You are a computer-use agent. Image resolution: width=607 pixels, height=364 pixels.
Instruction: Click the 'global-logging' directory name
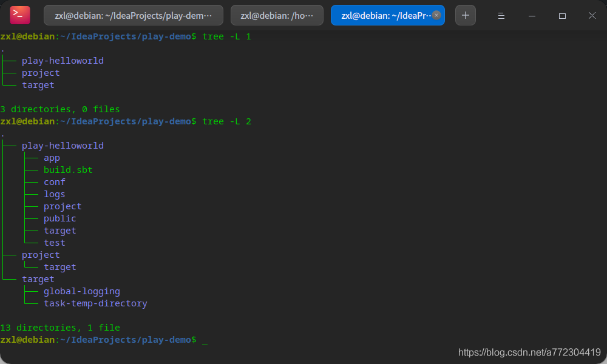pos(81,291)
